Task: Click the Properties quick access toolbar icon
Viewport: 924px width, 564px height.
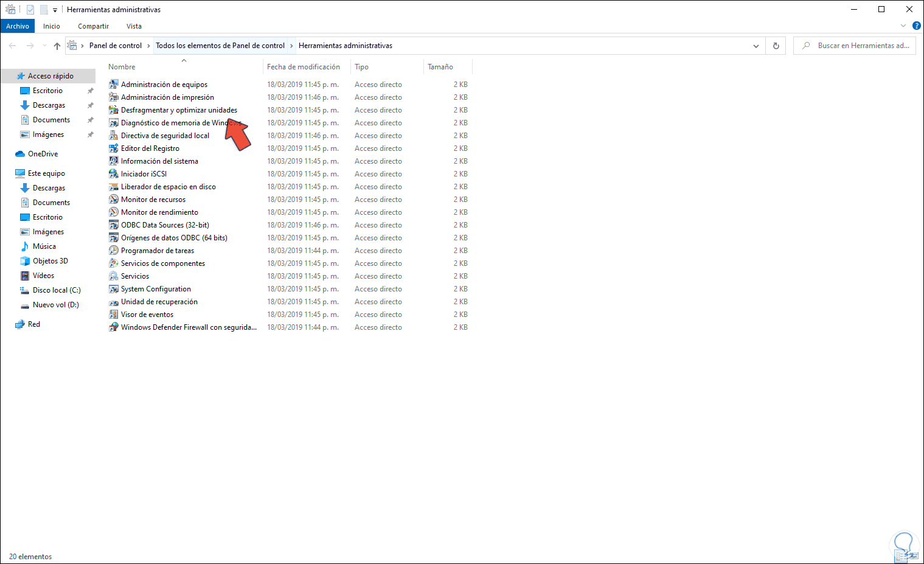Action: (30, 10)
